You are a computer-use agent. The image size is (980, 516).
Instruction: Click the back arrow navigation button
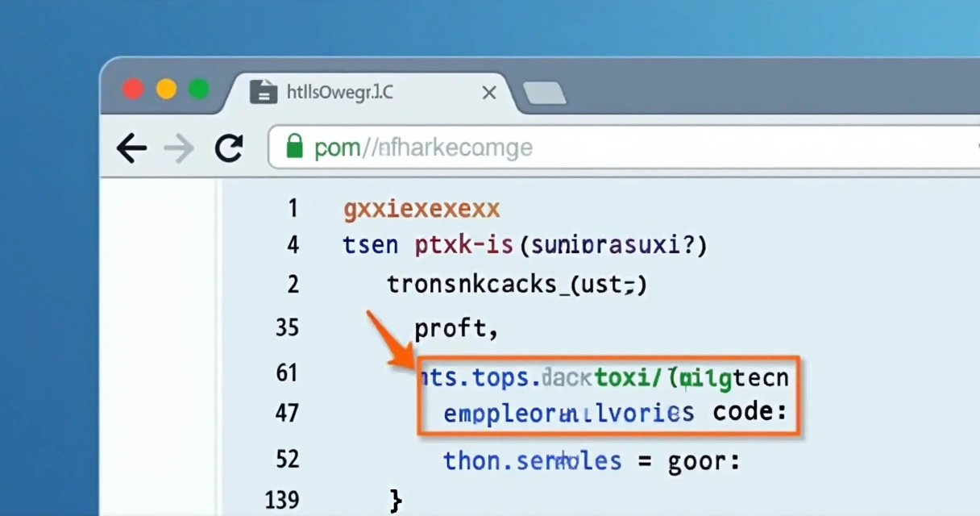point(131,148)
